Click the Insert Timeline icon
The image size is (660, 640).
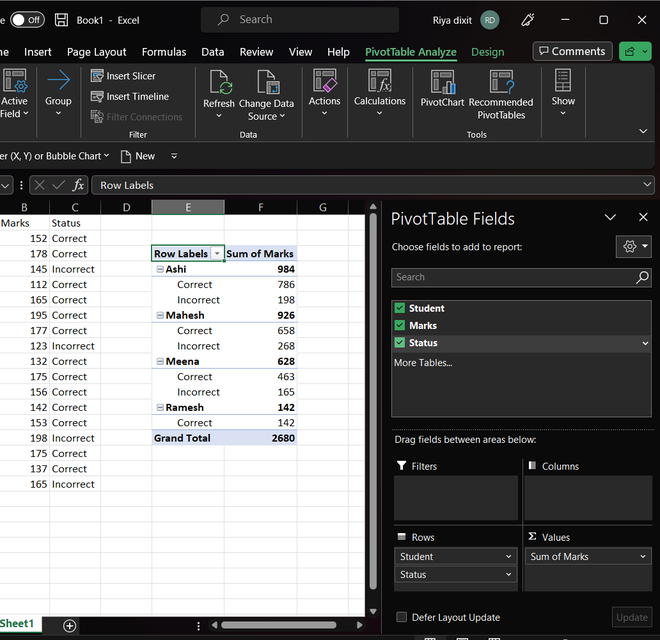pos(97,97)
